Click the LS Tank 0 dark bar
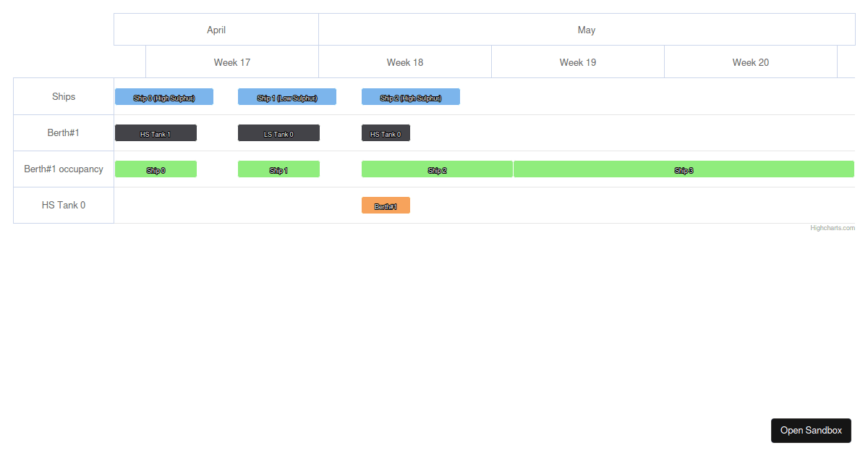The image size is (868, 456). click(278, 132)
